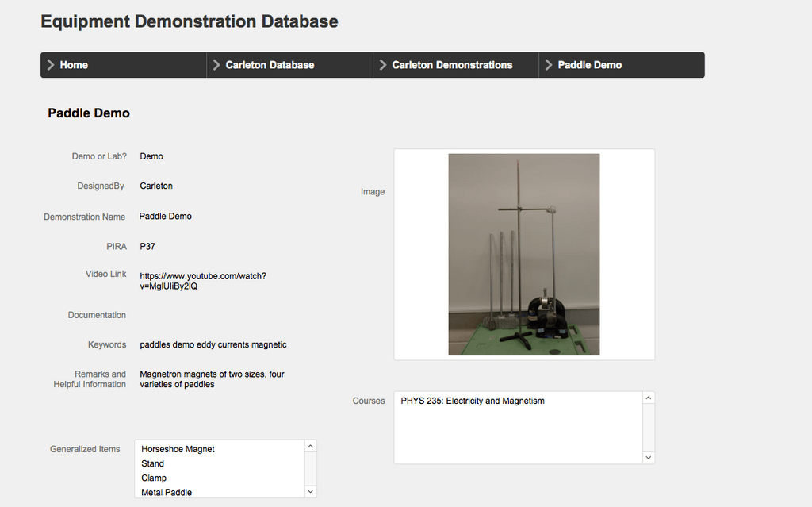
Task: Click the chevron icon before Paddle Demo
Action: pyautogui.click(x=547, y=65)
